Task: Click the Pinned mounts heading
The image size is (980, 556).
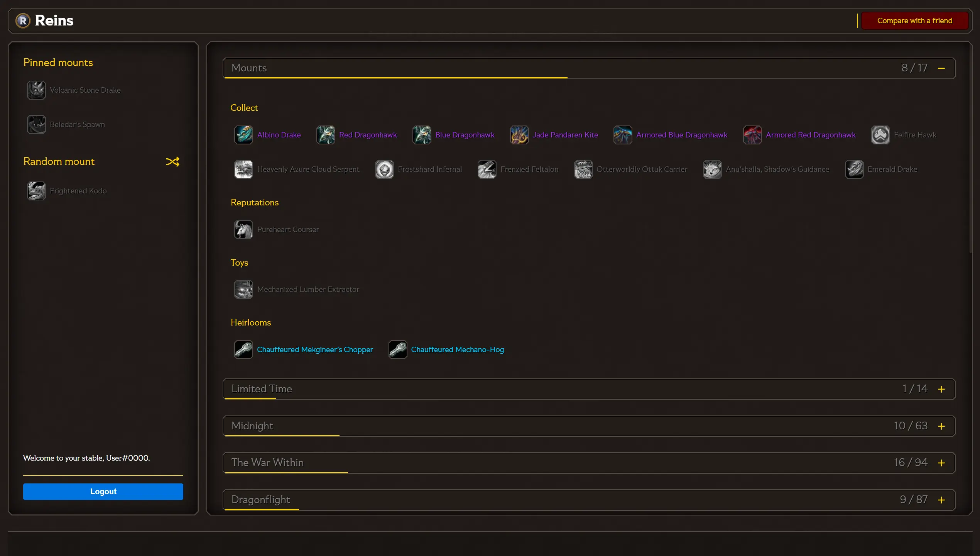Action: (x=58, y=63)
